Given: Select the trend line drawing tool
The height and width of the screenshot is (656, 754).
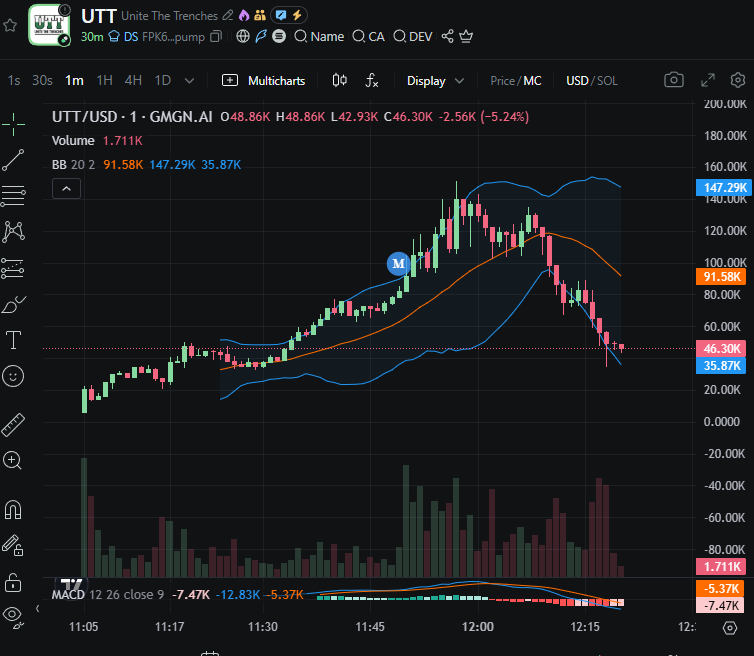Looking at the screenshot, I should click(x=13, y=160).
